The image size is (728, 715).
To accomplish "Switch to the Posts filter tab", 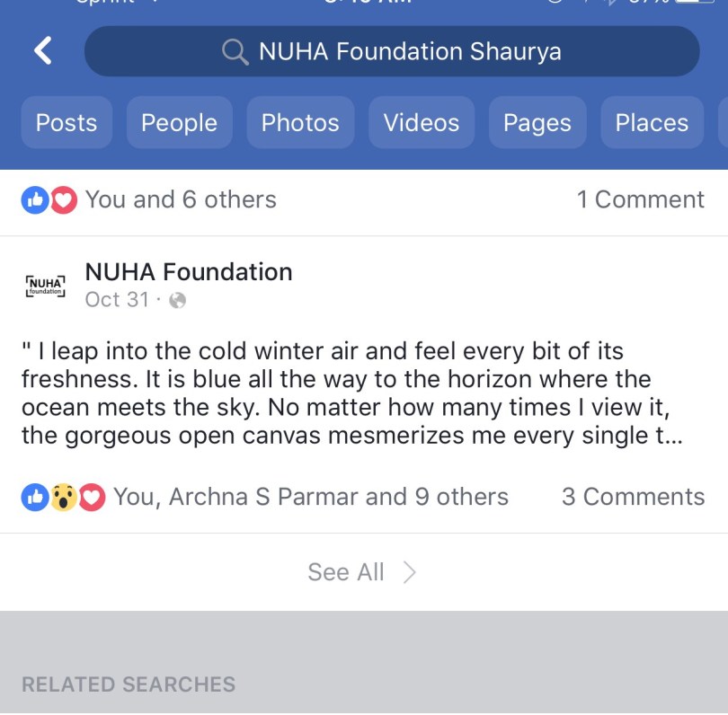I will [x=67, y=123].
